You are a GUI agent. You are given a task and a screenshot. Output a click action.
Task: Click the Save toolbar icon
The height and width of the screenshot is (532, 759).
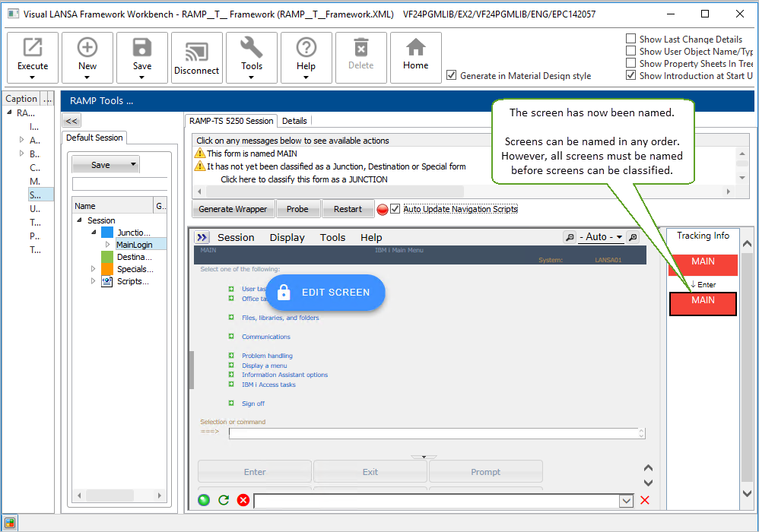click(141, 47)
